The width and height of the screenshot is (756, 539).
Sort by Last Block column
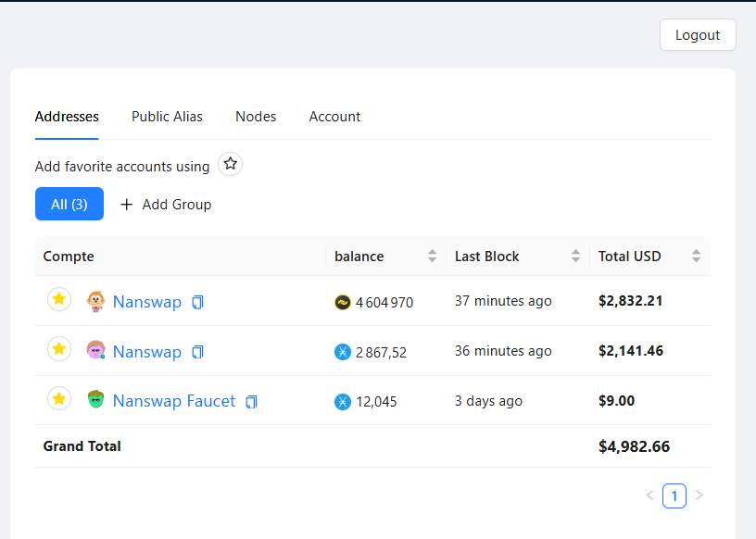576,256
